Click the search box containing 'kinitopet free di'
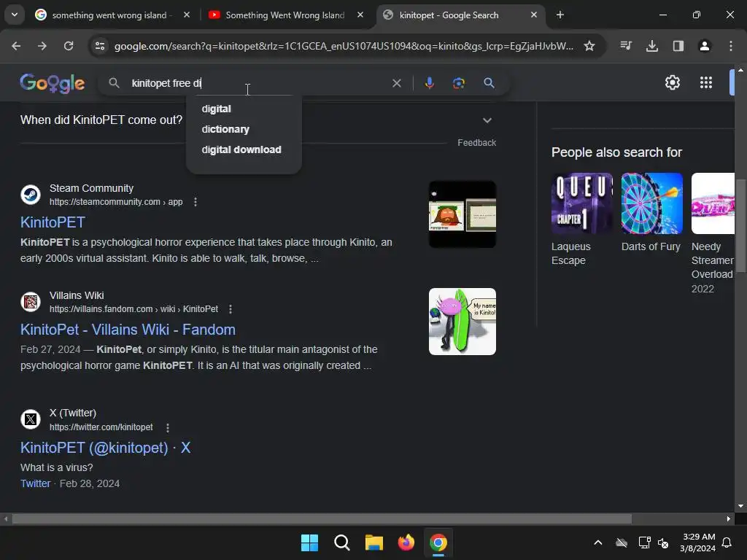The width and height of the screenshot is (747, 560). tap(258, 83)
